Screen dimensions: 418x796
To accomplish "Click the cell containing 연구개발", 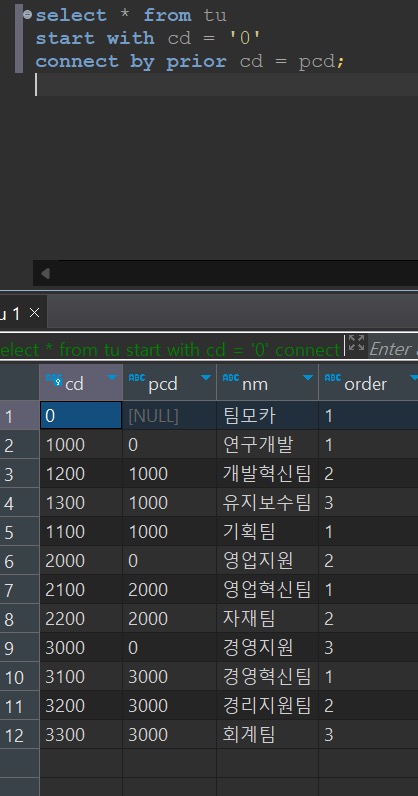I will point(268,445).
